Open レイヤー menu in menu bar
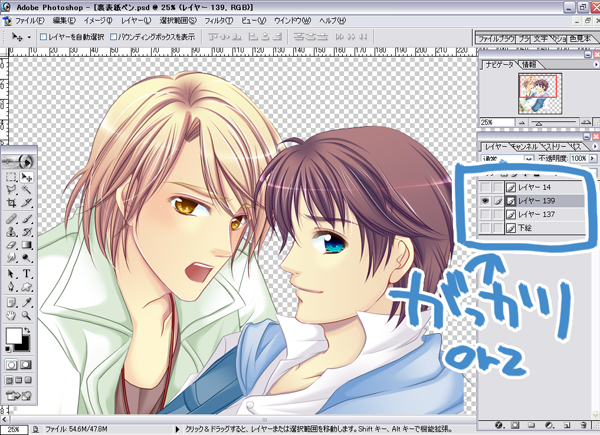Screen dimensions: 600x435 (x=136, y=21)
